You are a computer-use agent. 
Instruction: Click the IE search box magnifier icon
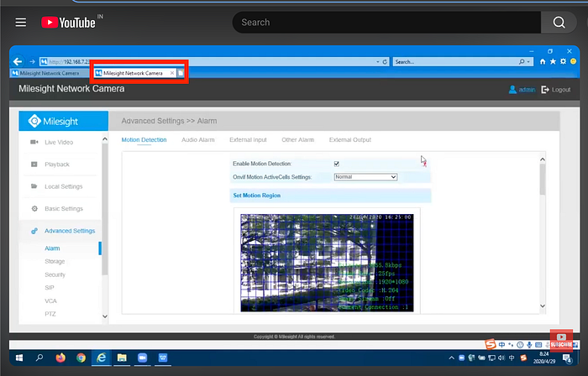click(x=522, y=62)
